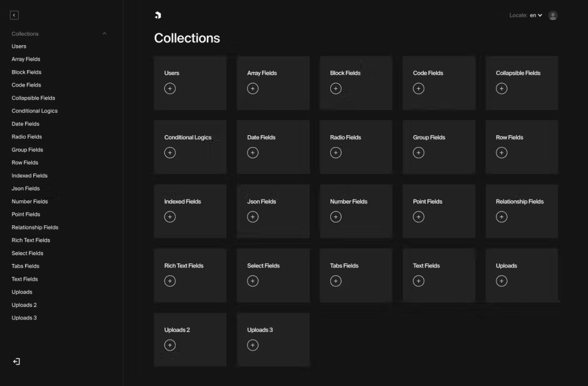Create a Collapsible Fields entry via plus icon
This screenshot has height=386, width=588.
click(x=501, y=88)
